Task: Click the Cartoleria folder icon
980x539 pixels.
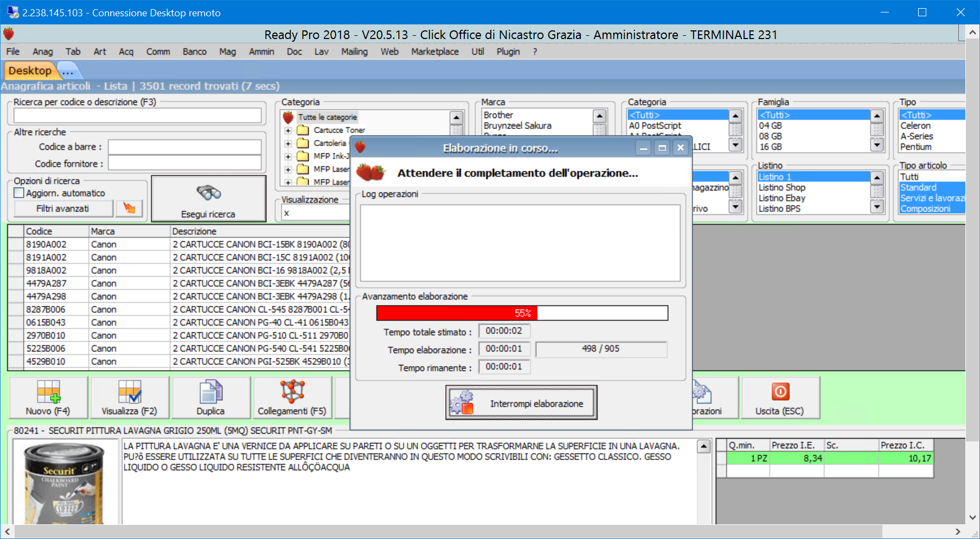Action: coord(303,143)
